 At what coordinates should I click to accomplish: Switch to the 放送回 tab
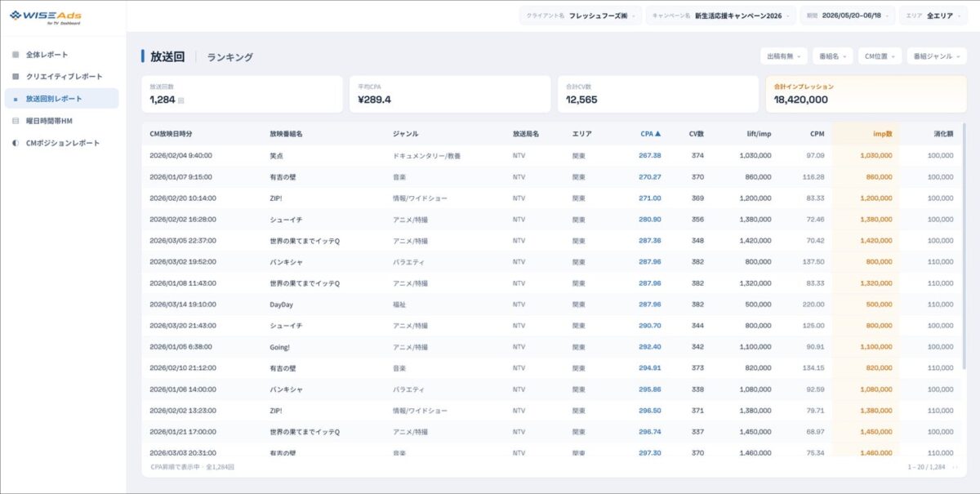click(167, 56)
